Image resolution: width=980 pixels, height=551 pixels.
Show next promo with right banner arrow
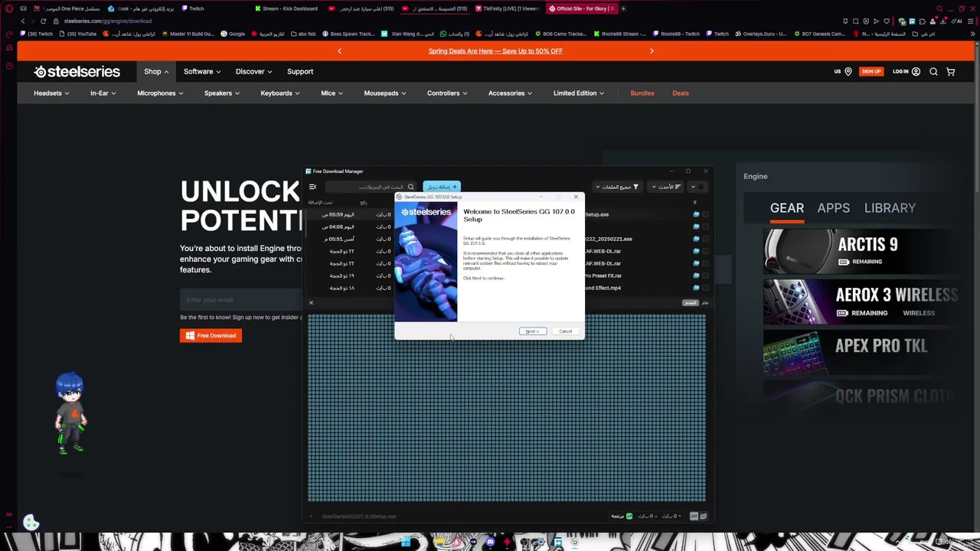pyautogui.click(x=652, y=51)
